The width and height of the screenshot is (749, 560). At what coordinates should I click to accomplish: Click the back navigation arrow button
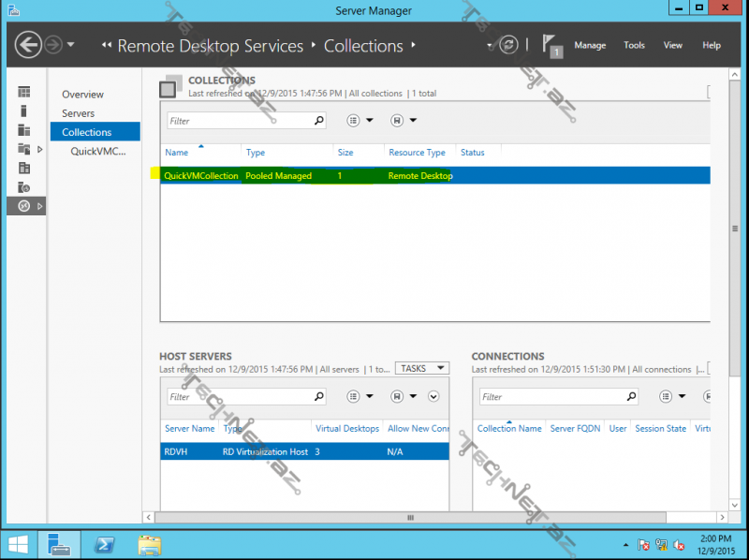pos(29,45)
